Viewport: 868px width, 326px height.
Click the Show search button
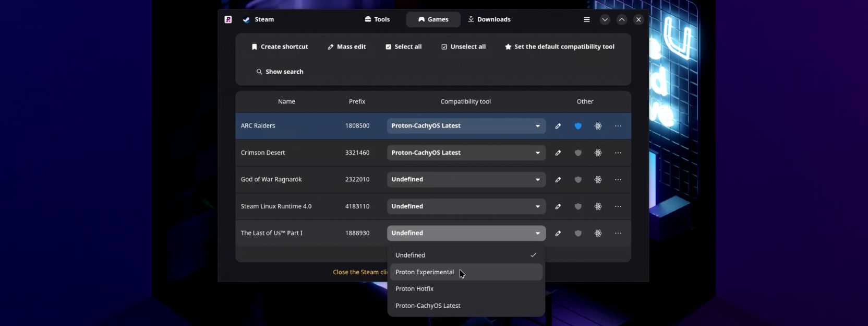pyautogui.click(x=280, y=72)
